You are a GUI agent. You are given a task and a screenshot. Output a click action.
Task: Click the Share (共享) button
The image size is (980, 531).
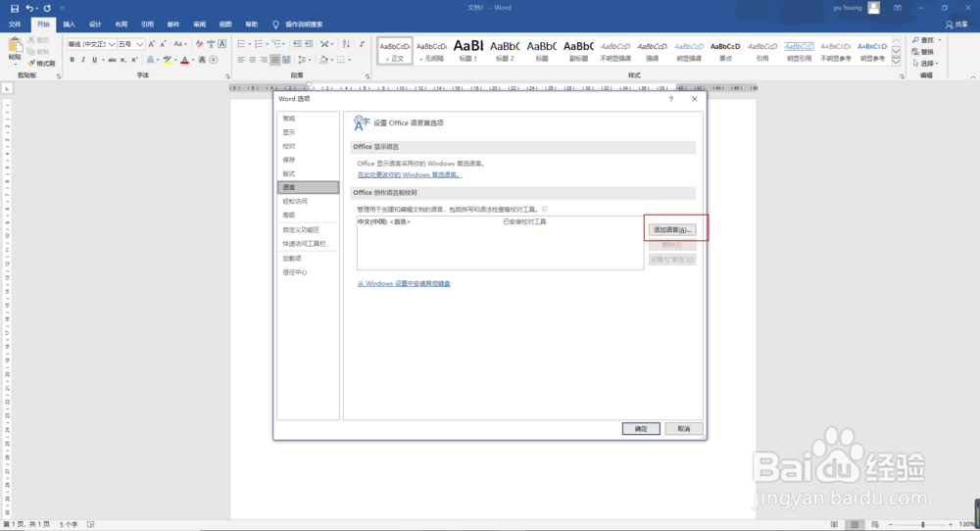tap(956, 24)
